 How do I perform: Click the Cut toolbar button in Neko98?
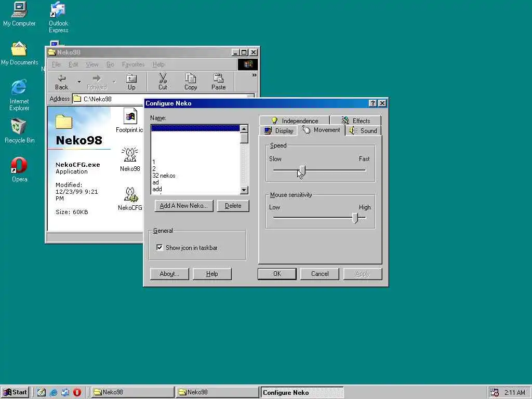163,82
